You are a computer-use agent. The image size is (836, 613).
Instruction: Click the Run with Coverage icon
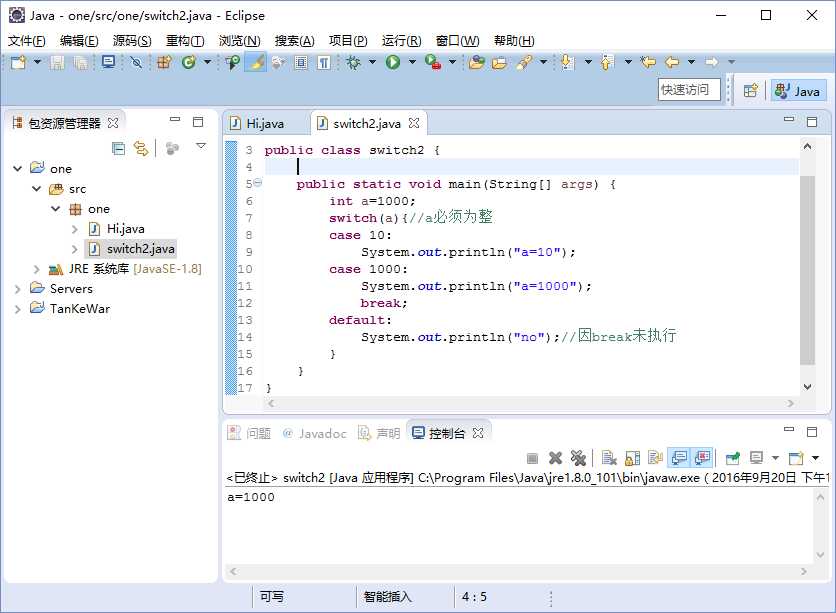click(433, 62)
